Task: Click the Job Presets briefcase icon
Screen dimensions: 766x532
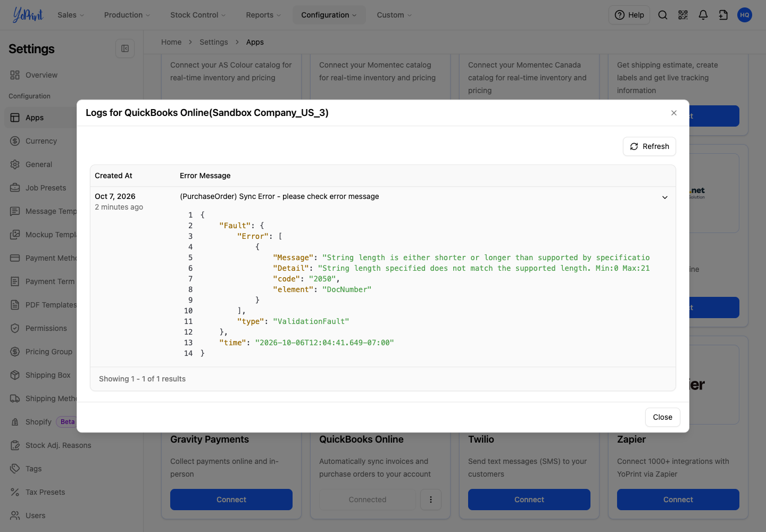Action: tap(15, 188)
